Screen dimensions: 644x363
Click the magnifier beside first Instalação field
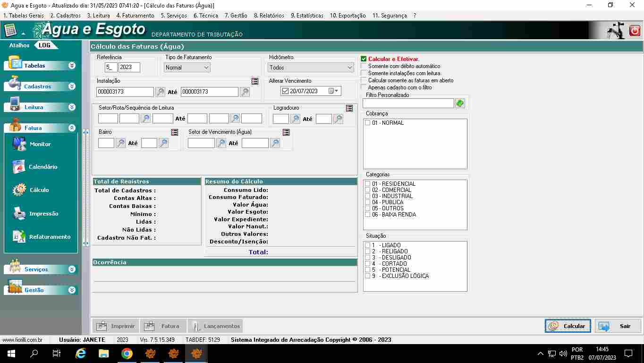pyautogui.click(x=161, y=92)
